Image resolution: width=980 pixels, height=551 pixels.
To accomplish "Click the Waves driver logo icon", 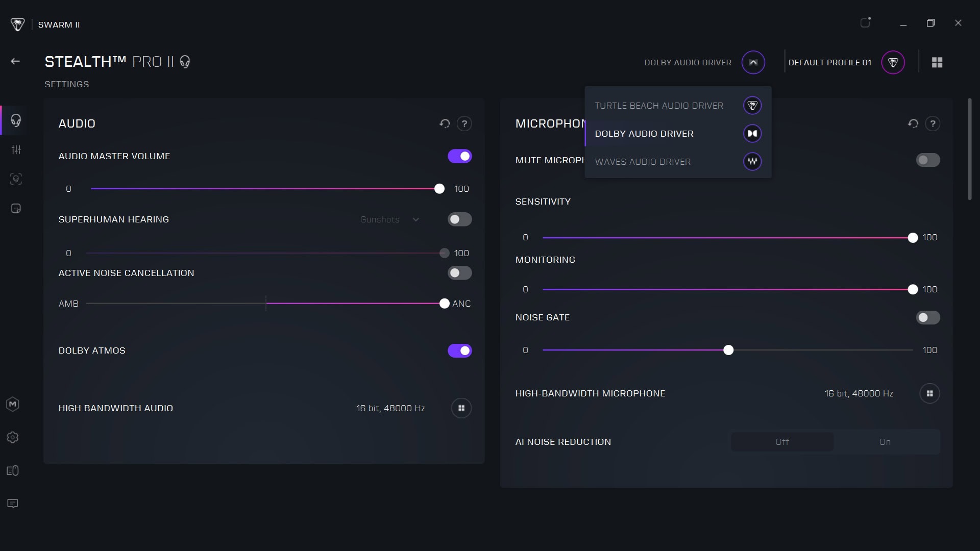I will pos(752,162).
